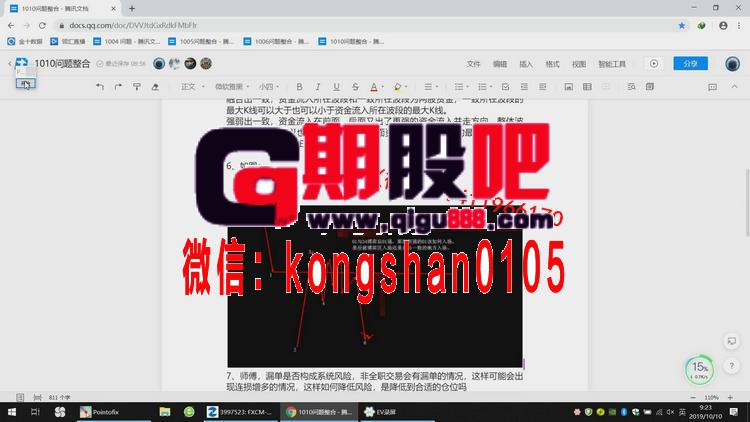Insert a table from the toolbar
750x422 pixels.
coord(587,87)
